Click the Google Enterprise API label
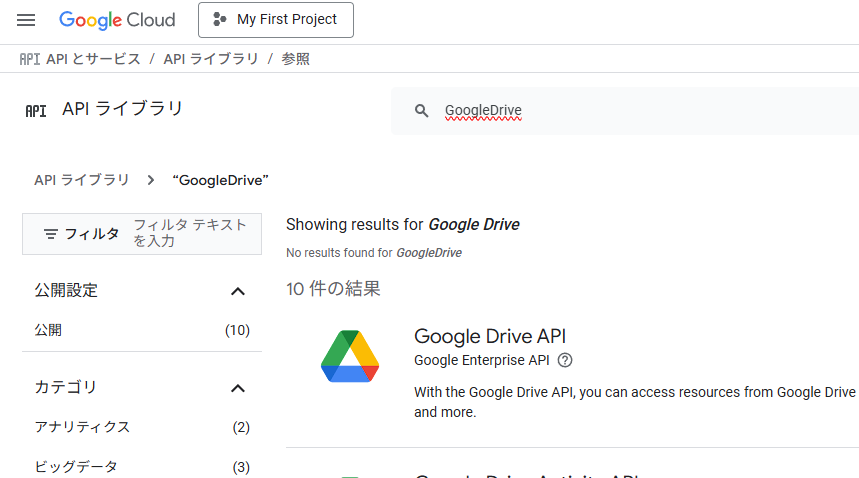 (x=482, y=360)
